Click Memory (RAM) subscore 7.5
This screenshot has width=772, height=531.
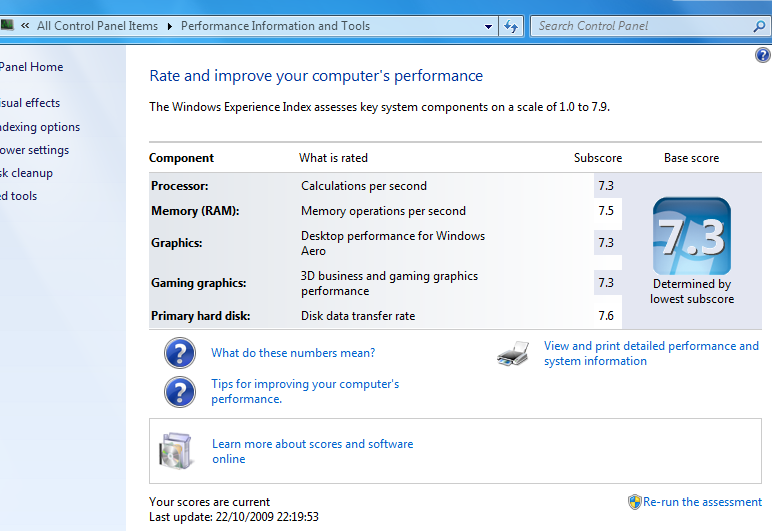pyautogui.click(x=606, y=211)
